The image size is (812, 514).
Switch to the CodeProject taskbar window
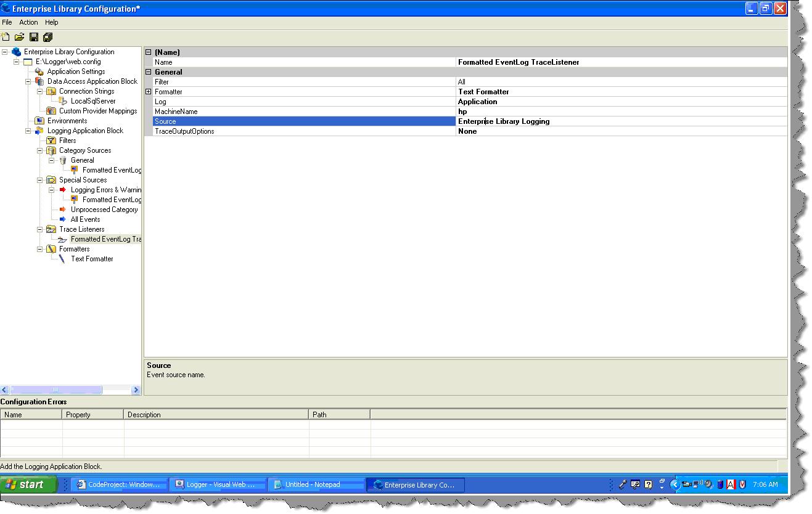pos(119,484)
